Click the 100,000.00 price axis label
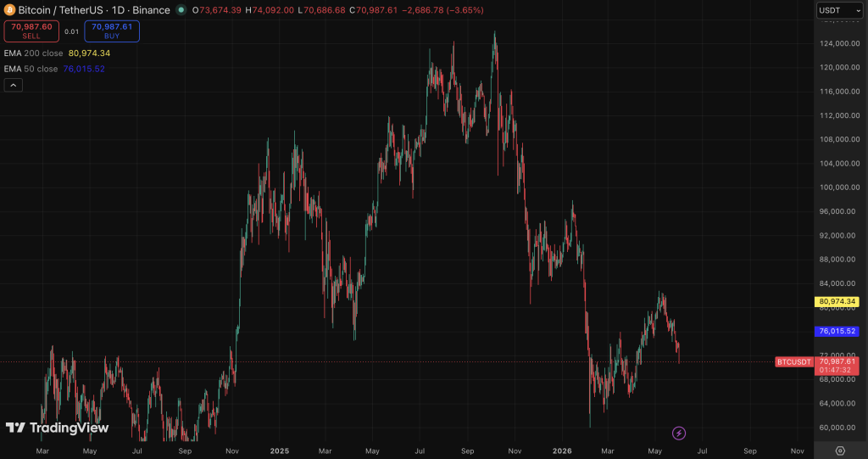This screenshot has height=459, width=868. click(x=840, y=188)
